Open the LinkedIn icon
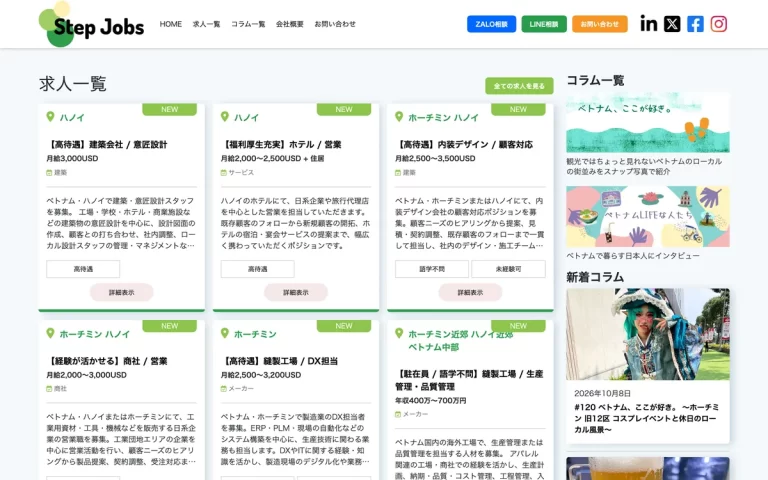 (648, 24)
